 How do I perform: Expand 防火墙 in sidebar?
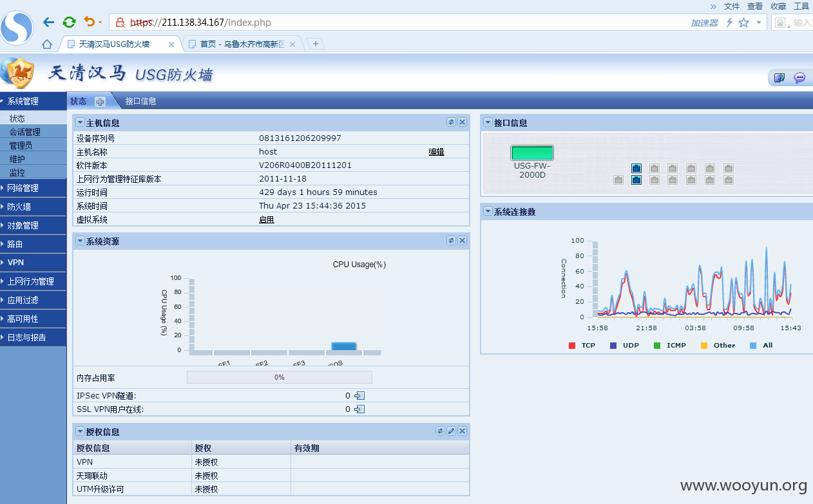[x=33, y=207]
